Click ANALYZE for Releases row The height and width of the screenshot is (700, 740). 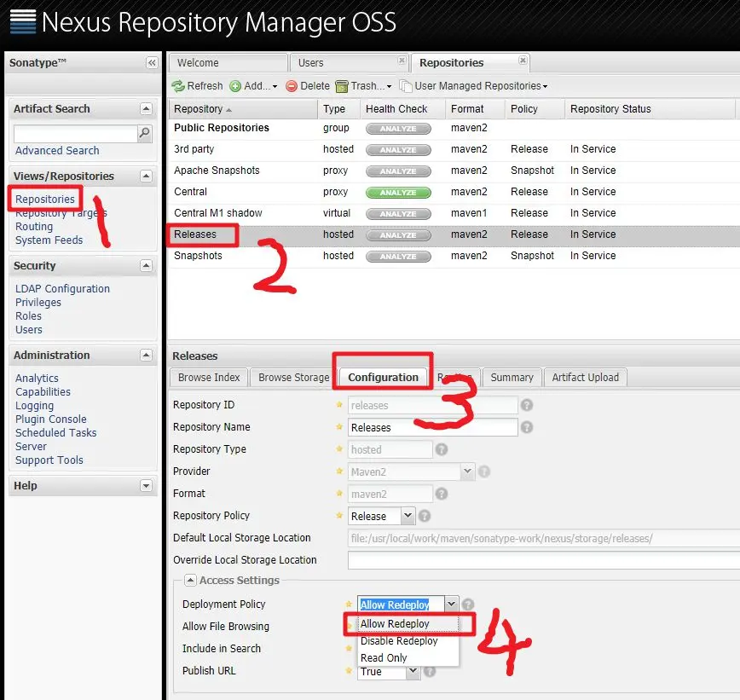click(x=398, y=235)
